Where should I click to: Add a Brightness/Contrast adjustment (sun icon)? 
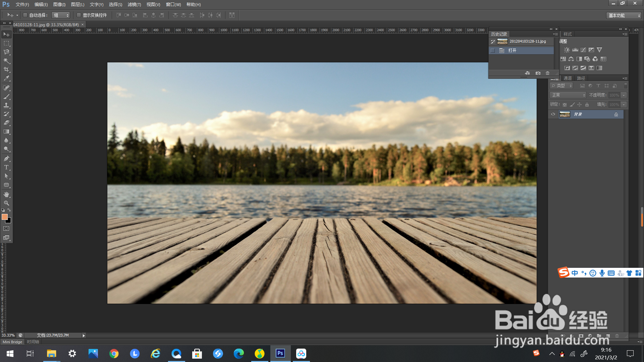[x=567, y=50]
